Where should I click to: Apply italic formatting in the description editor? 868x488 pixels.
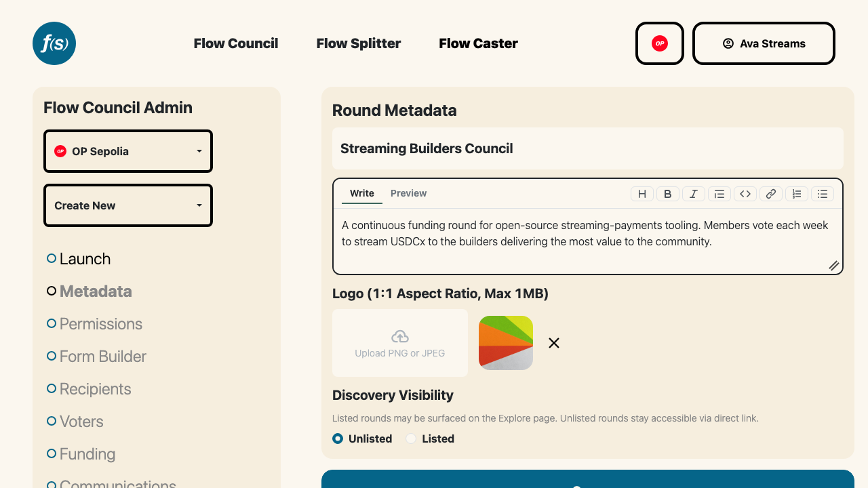tap(694, 194)
